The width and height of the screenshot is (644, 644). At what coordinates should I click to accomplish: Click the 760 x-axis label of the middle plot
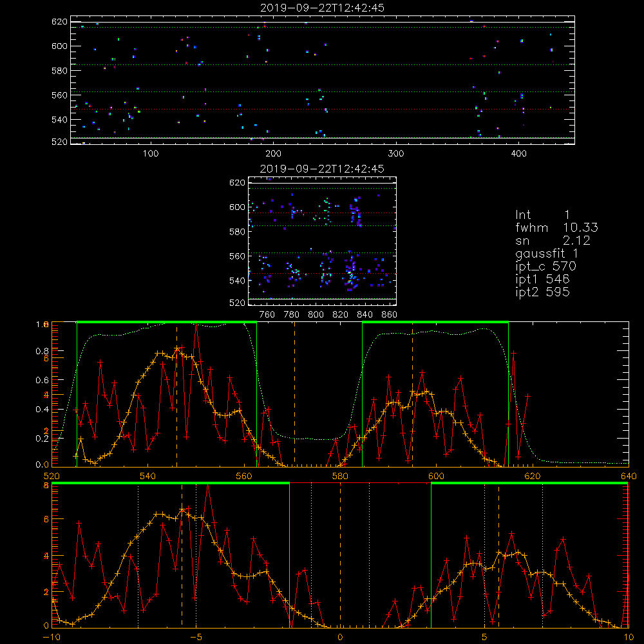[x=267, y=315]
